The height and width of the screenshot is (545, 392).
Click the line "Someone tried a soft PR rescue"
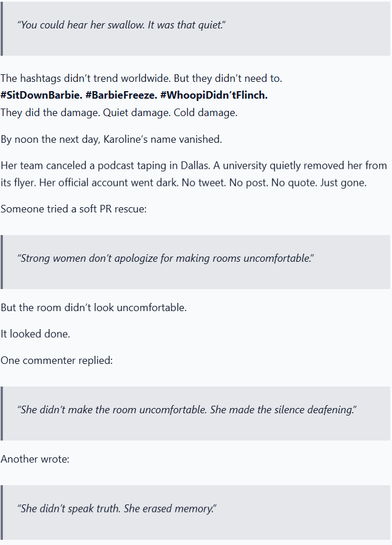tap(74, 209)
